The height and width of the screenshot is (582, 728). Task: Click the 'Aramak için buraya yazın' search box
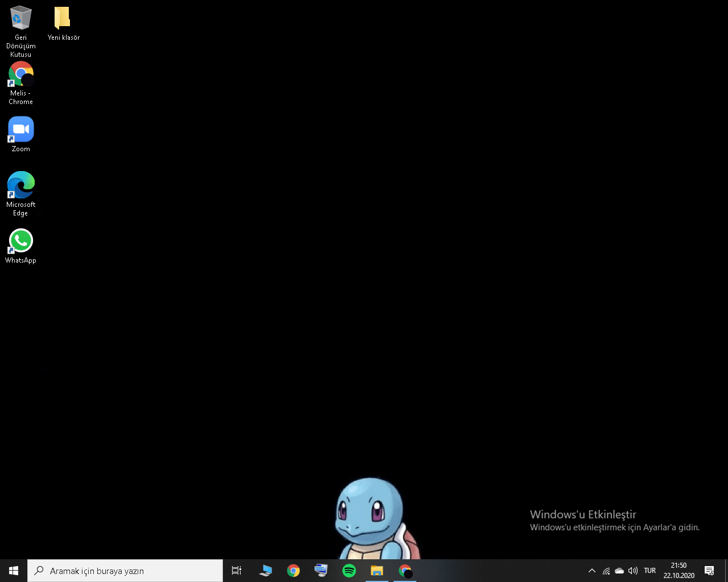(125, 571)
